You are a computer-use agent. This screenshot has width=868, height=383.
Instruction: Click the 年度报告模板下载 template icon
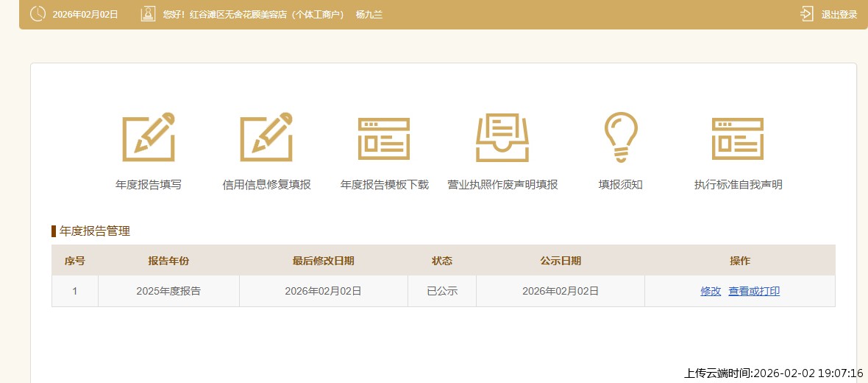(384, 138)
